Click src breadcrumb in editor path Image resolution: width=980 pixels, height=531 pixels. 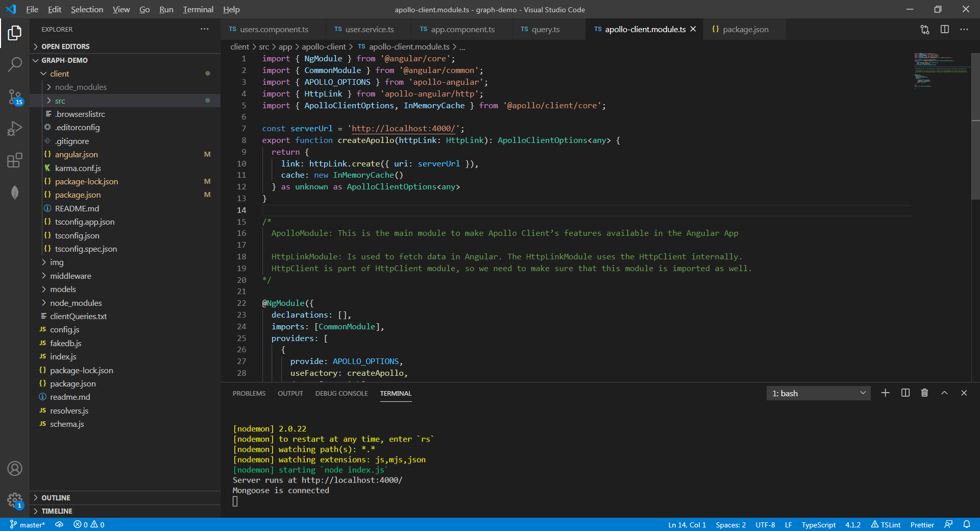[x=264, y=46]
